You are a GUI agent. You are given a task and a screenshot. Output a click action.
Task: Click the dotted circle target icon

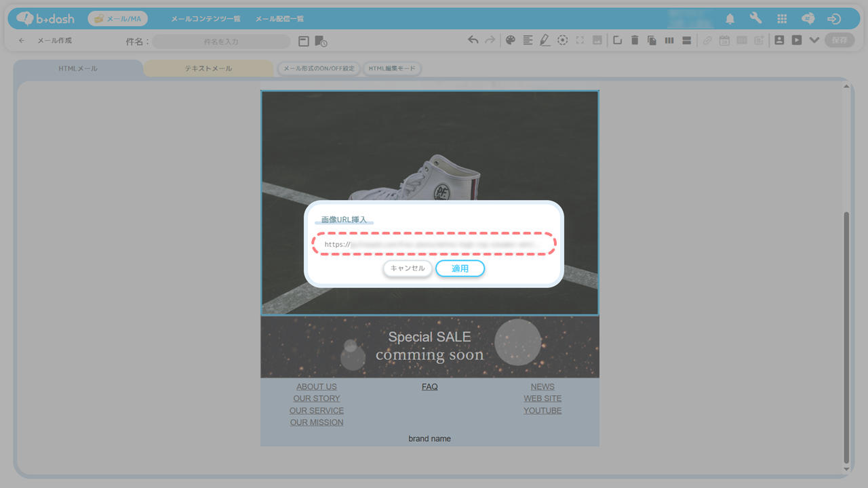point(563,40)
